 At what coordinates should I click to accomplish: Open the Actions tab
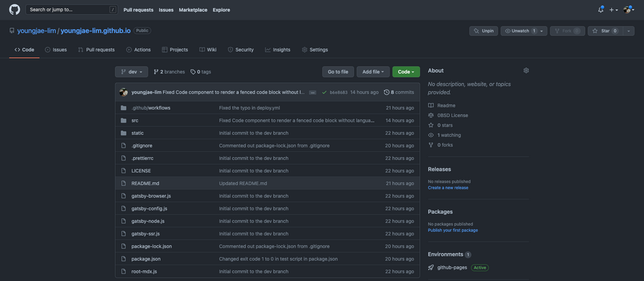138,50
